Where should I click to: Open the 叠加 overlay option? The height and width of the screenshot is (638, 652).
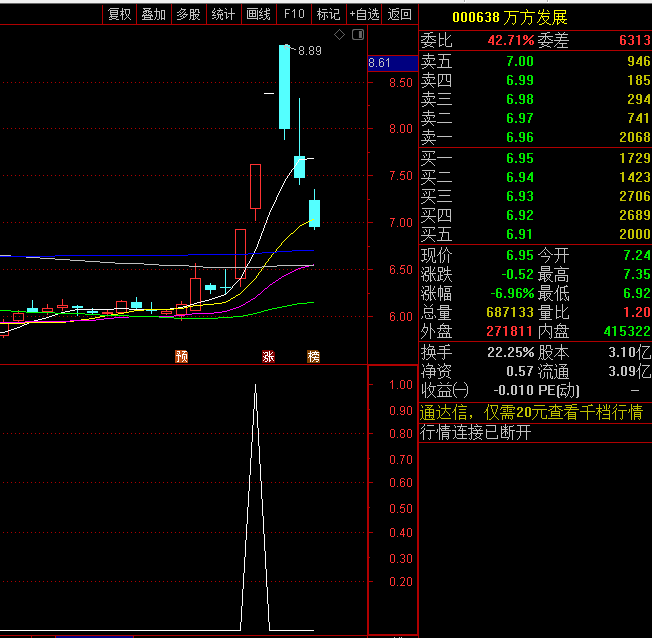pos(154,15)
